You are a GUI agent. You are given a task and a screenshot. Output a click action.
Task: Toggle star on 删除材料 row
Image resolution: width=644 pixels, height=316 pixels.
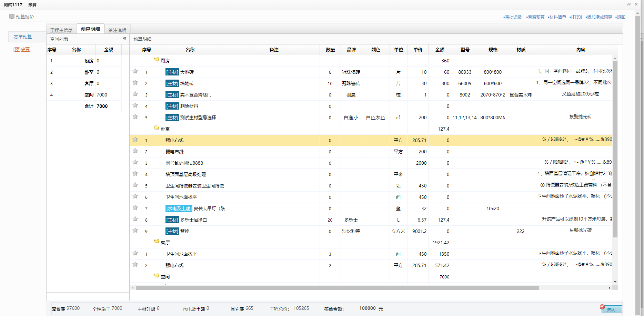click(x=135, y=105)
